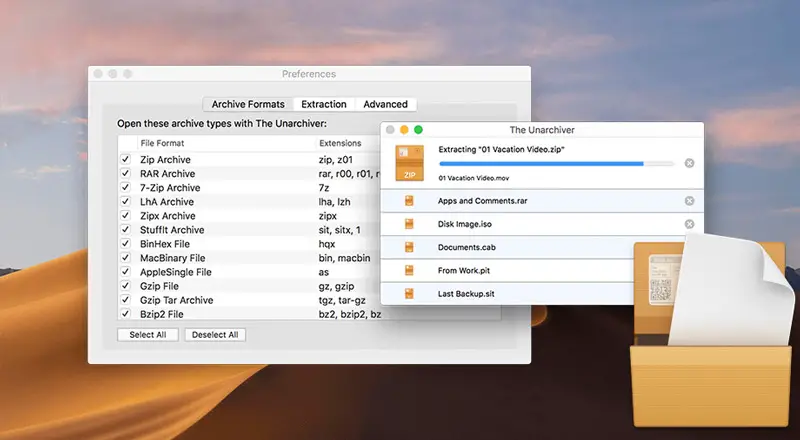Cancel extraction of 01 Vacation Video.zip
The image size is (800, 440).
pyautogui.click(x=689, y=163)
